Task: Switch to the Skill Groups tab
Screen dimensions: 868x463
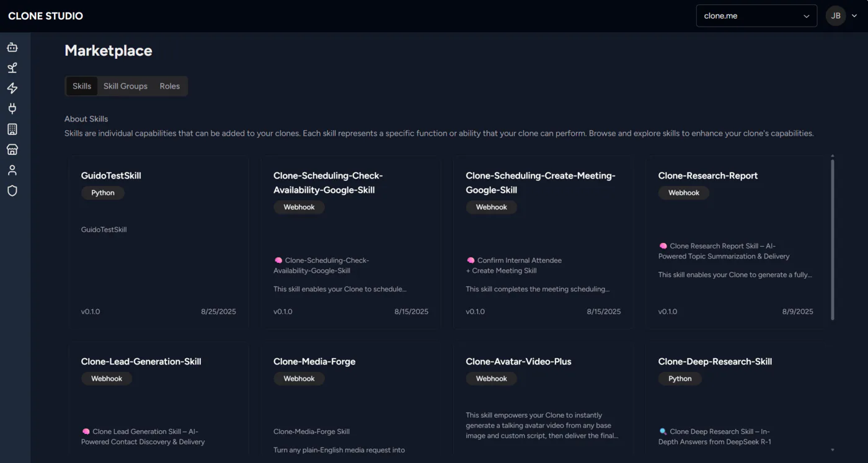Action: pos(125,86)
